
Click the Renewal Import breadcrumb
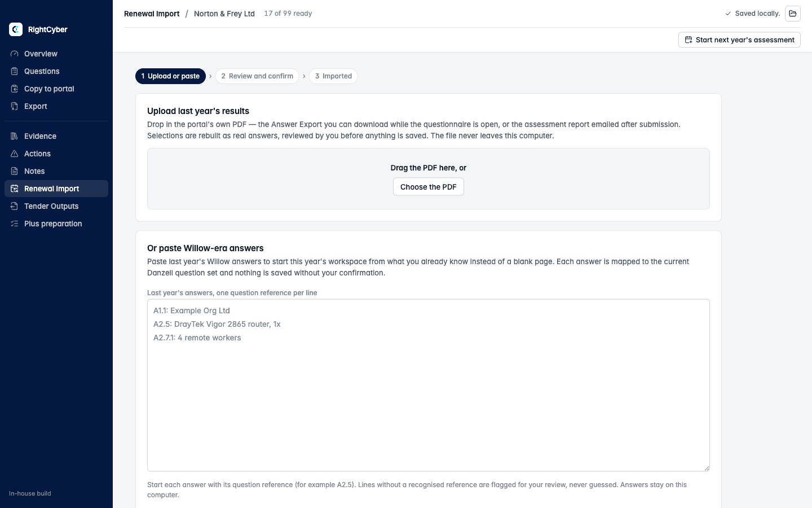[x=152, y=14]
